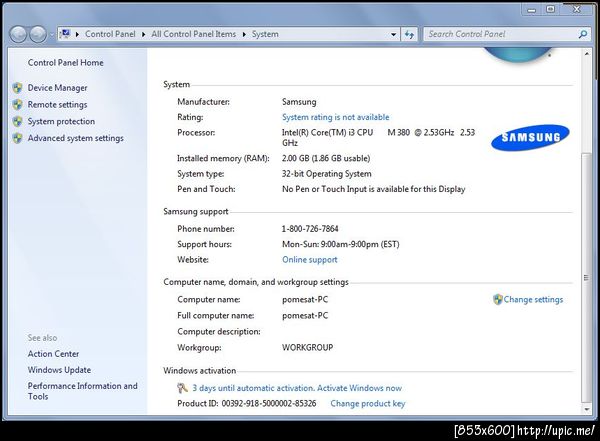Click Activate Windows now link
Image resolution: width=600 pixels, height=441 pixels.
click(359, 388)
